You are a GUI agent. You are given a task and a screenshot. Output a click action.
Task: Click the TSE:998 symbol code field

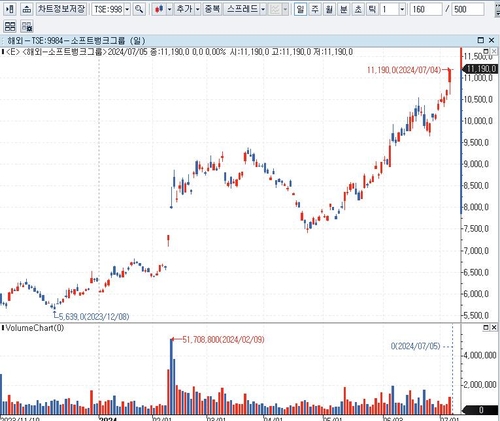pos(108,9)
